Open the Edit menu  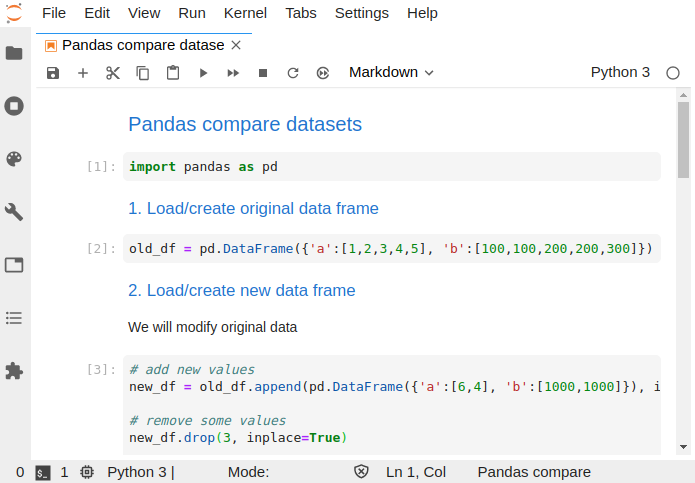97,13
